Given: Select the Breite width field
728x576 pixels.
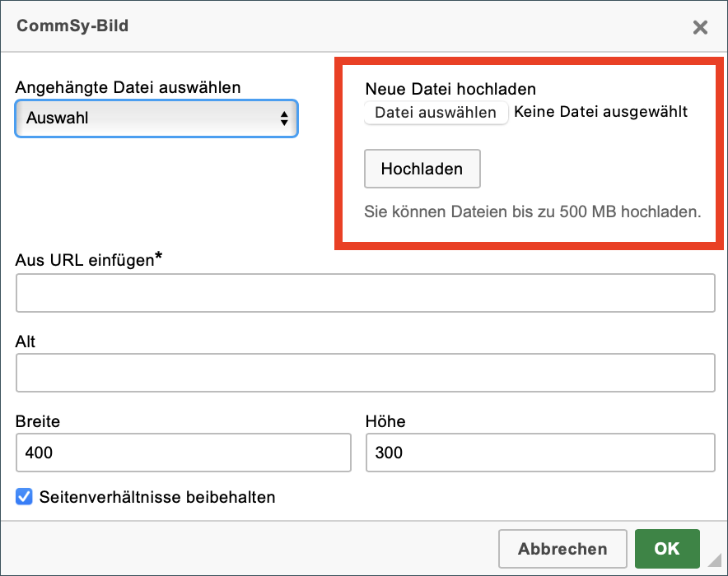Looking at the screenshot, I should [184, 453].
